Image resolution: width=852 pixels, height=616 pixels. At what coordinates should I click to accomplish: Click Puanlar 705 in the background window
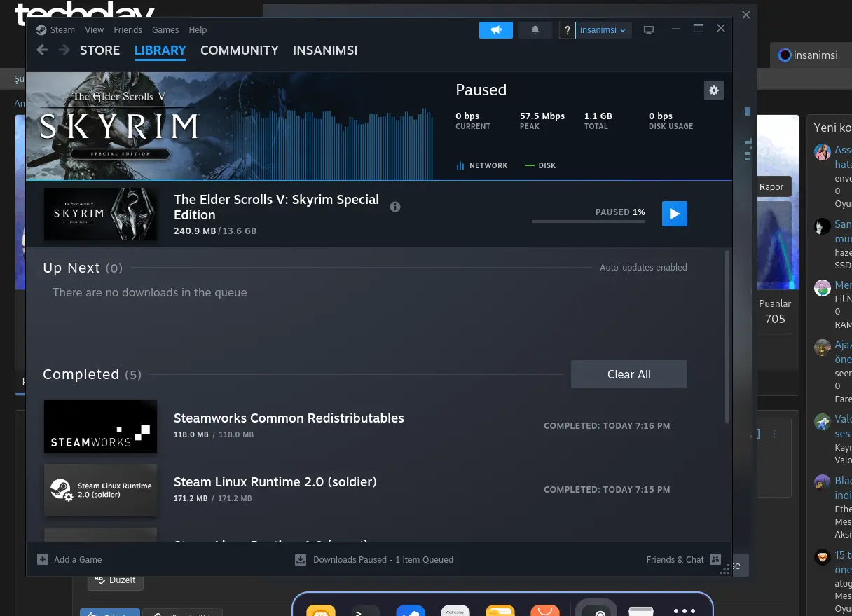(775, 312)
